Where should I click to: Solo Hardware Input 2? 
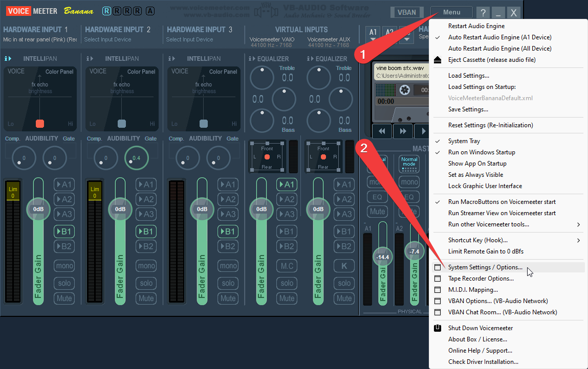click(x=146, y=283)
